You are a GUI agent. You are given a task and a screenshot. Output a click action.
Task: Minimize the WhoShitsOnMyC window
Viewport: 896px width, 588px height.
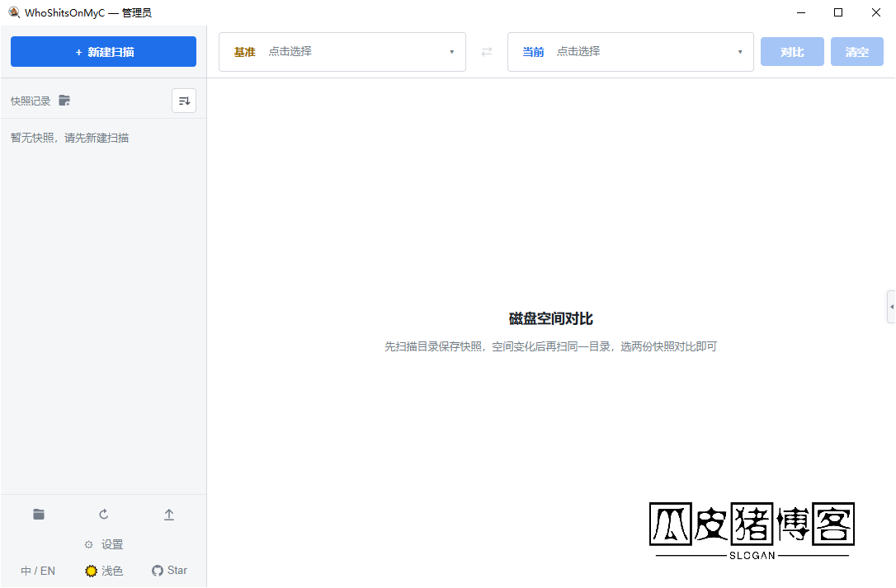(801, 12)
